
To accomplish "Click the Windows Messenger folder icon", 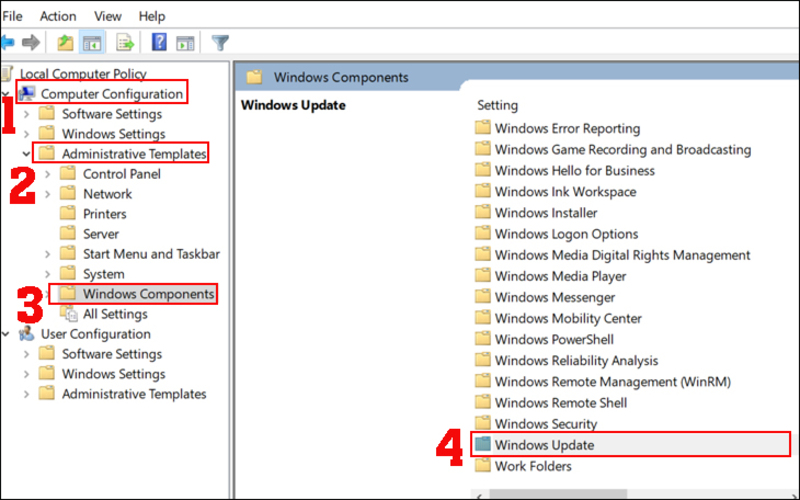I will pos(483,296).
